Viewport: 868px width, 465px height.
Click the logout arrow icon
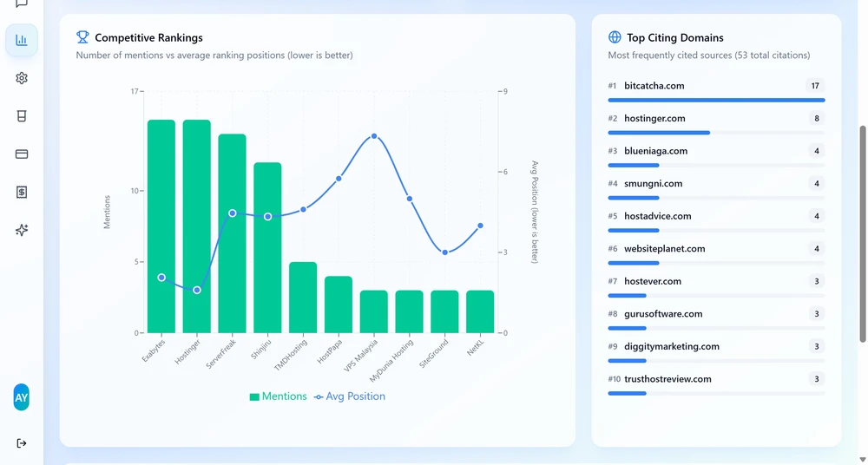coord(22,442)
